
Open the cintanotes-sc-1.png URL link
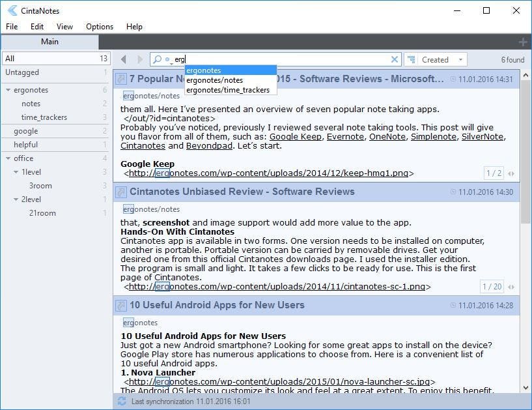point(277,287)
